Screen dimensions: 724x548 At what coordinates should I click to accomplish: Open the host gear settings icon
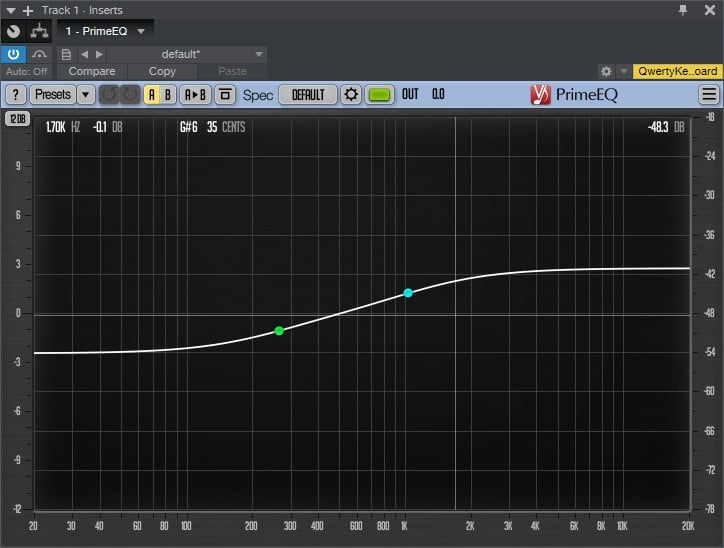tap(606, 71)
